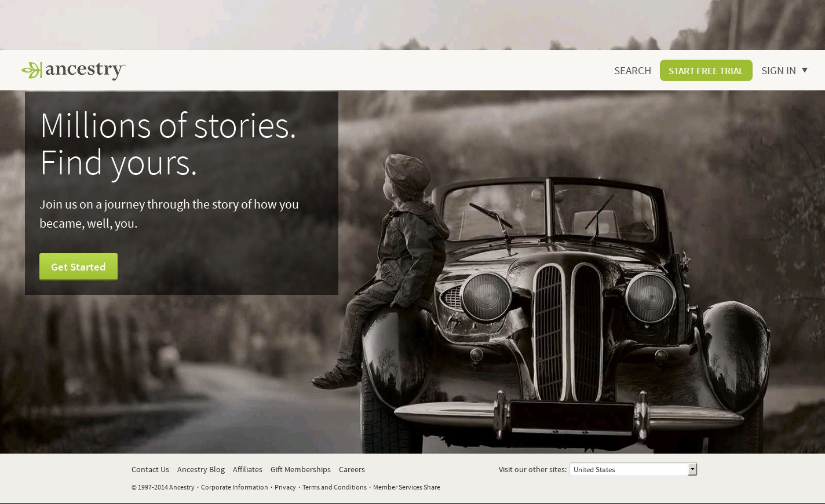Open the United States site selector
Viewport: 825px width, 504px height.
click(633, 469)
